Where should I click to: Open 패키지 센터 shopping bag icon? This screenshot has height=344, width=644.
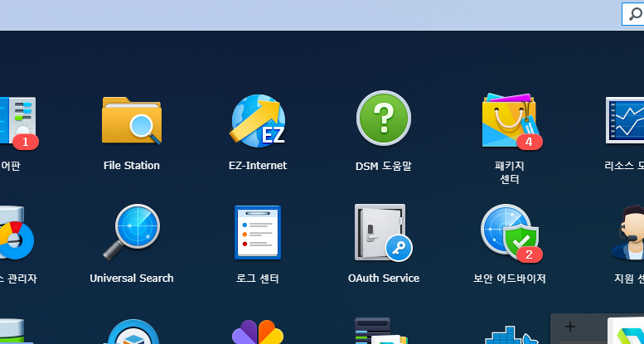click(x=509, y=120)
